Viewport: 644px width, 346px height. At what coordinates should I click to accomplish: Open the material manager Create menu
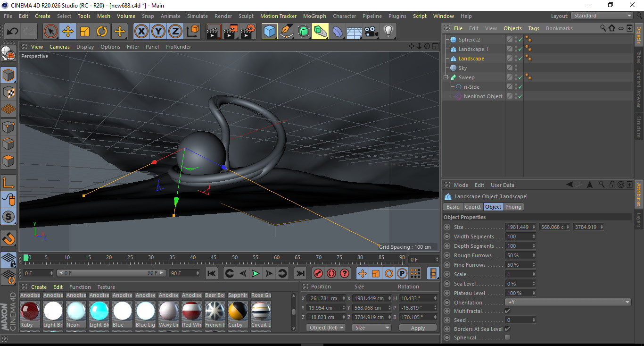click(39, 287)
